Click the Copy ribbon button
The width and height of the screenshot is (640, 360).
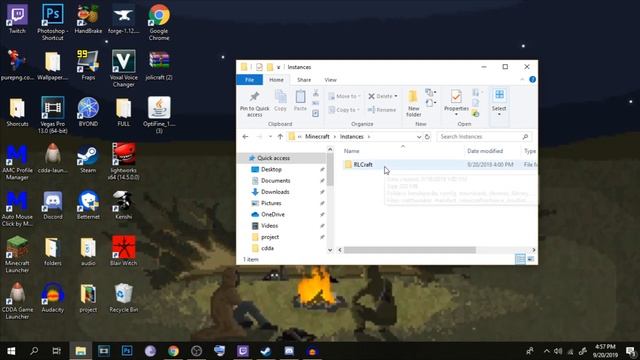280,101
